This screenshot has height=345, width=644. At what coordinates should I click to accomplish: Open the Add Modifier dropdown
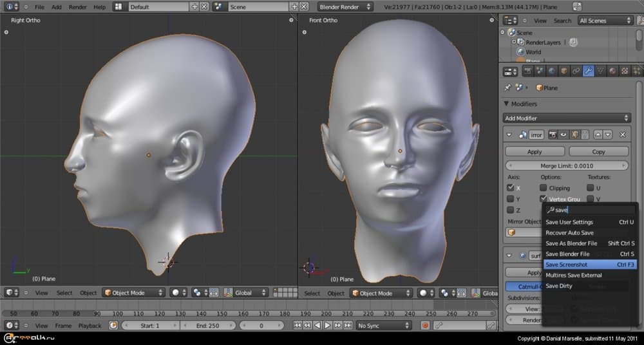pyautogui.click(x=567, y=118)
